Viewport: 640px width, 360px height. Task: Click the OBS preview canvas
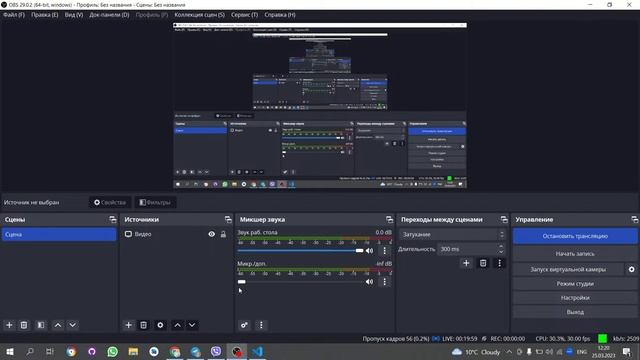[x=320, y=106]
